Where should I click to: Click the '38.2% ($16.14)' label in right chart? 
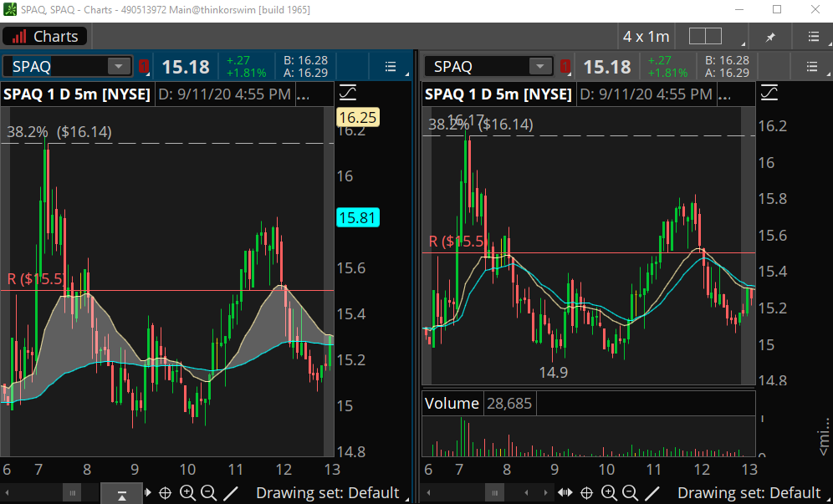pyautogui.click(x=481, y=125)
